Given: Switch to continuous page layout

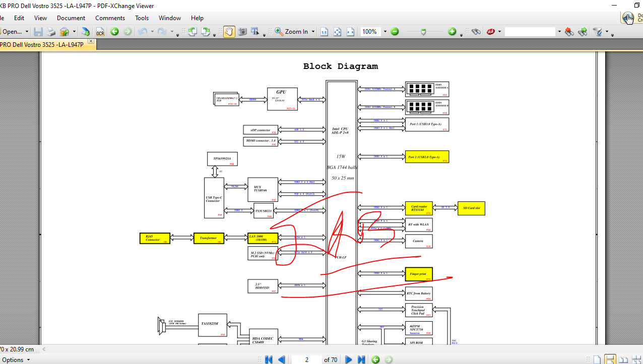Looking at the screenshot, I should (x=610, y=359).
